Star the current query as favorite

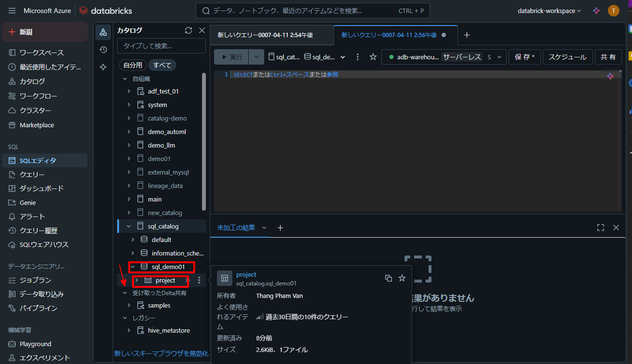(373, 57)
